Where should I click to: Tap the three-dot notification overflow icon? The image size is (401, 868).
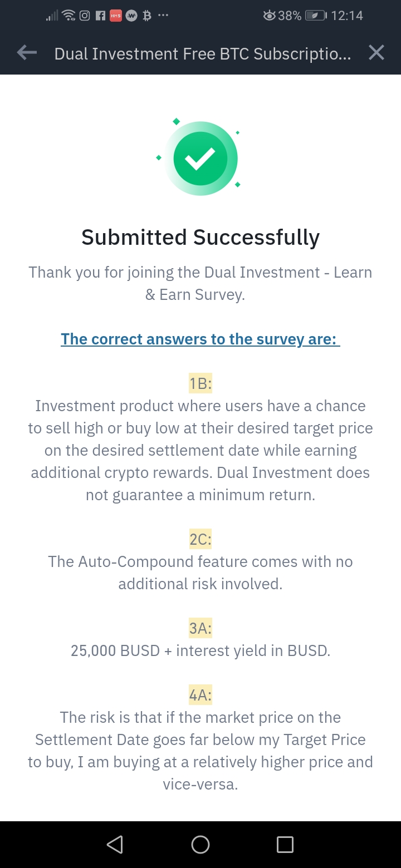pos(163,16)
